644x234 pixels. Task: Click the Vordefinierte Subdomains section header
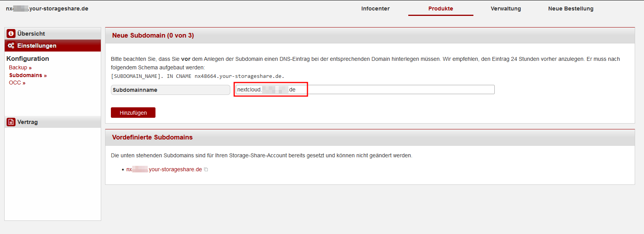[x=152, y=138]
